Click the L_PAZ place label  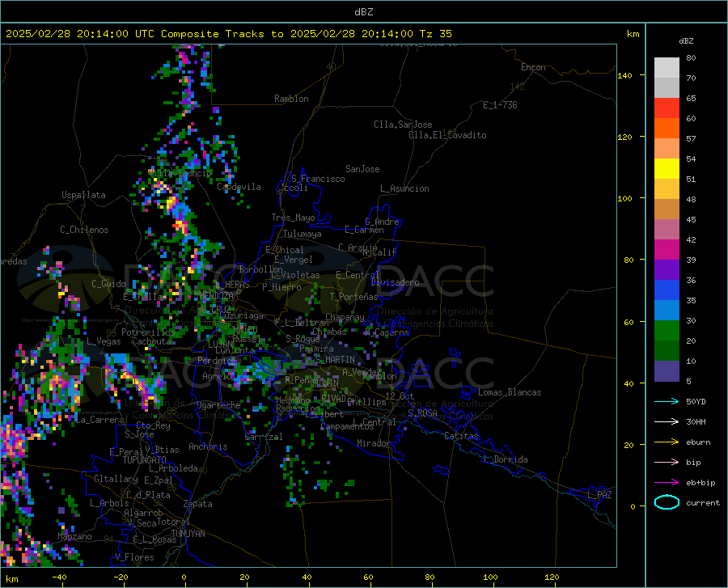(x=599, y=495)
